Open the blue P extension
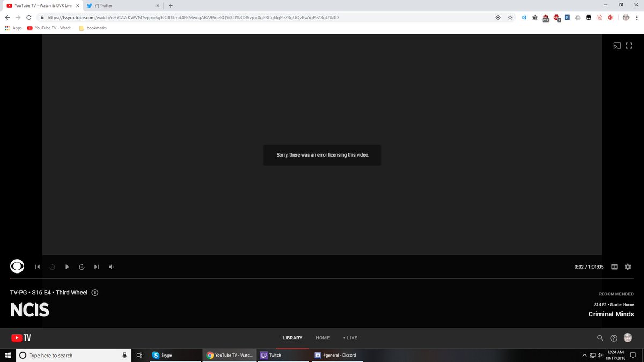 pyautogui.click(x=567, y=17)
